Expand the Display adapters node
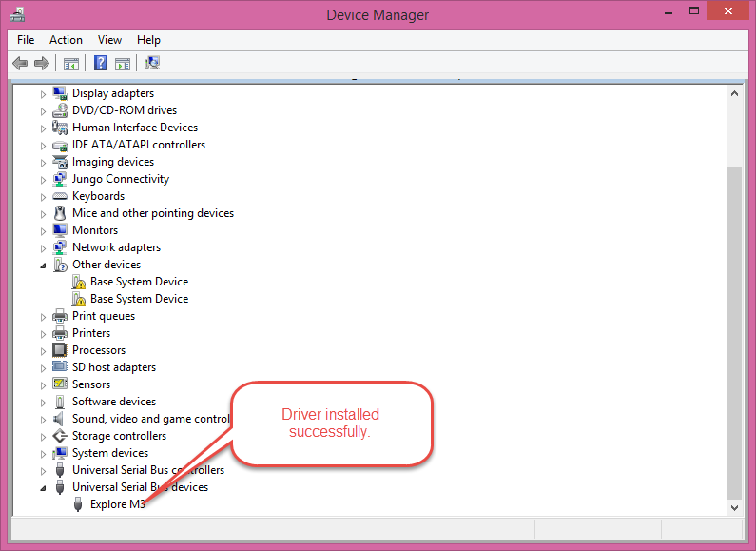 43,94
